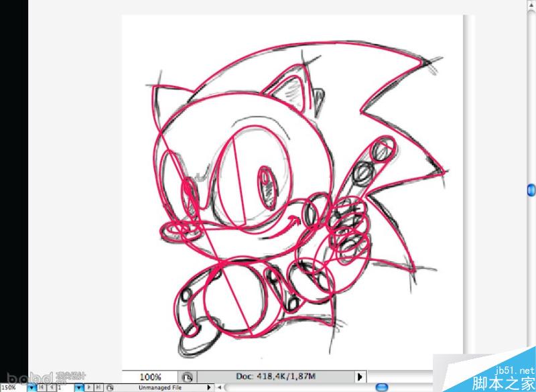536x392 pixels.
Task: Click the Version Cue icon beside Unmanaged File
Action: (x=110, y=387)
